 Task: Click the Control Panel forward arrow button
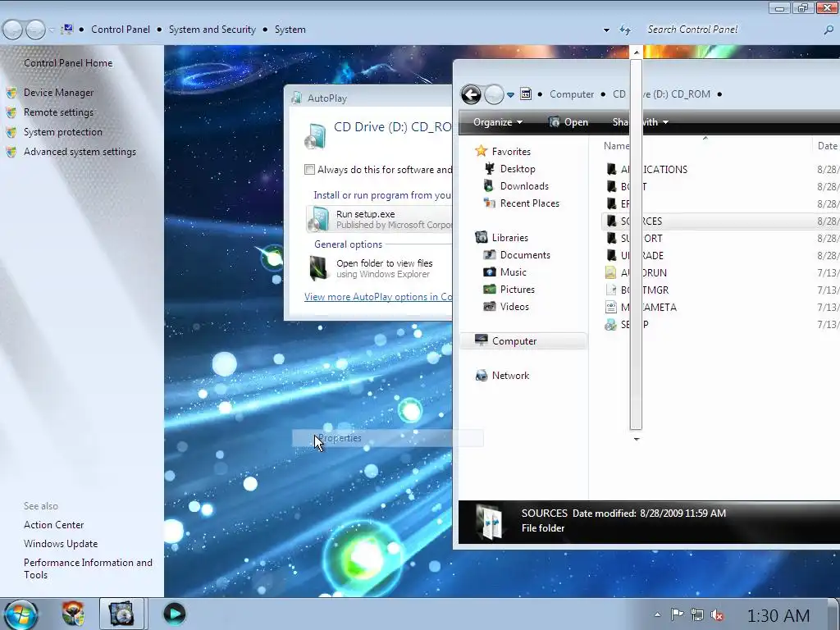pyautogui.click(x=35, y=30)
